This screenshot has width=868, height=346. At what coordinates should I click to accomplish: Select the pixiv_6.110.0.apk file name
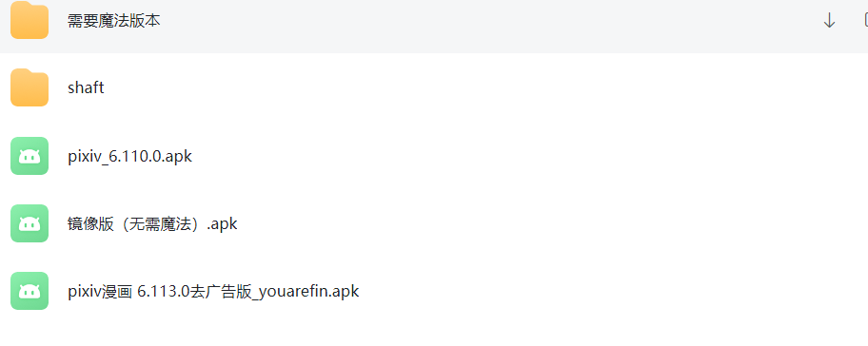tap(130, 157)
